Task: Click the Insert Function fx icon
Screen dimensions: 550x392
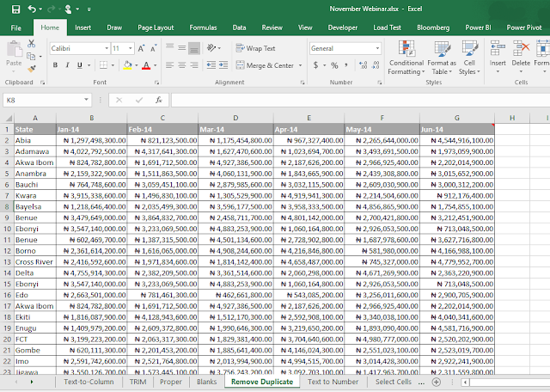Action: [158, 100]
